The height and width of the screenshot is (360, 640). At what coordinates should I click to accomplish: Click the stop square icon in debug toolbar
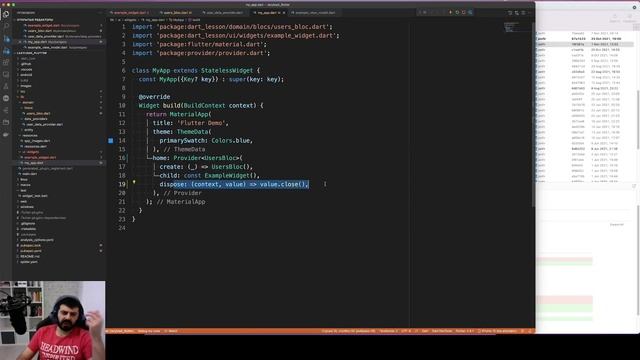coord(464,12)
